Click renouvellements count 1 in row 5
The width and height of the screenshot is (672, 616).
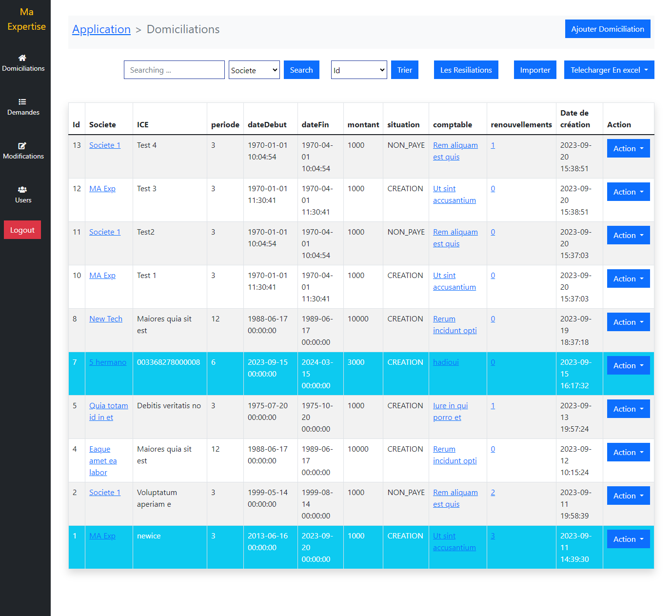[x=493, y=406]
